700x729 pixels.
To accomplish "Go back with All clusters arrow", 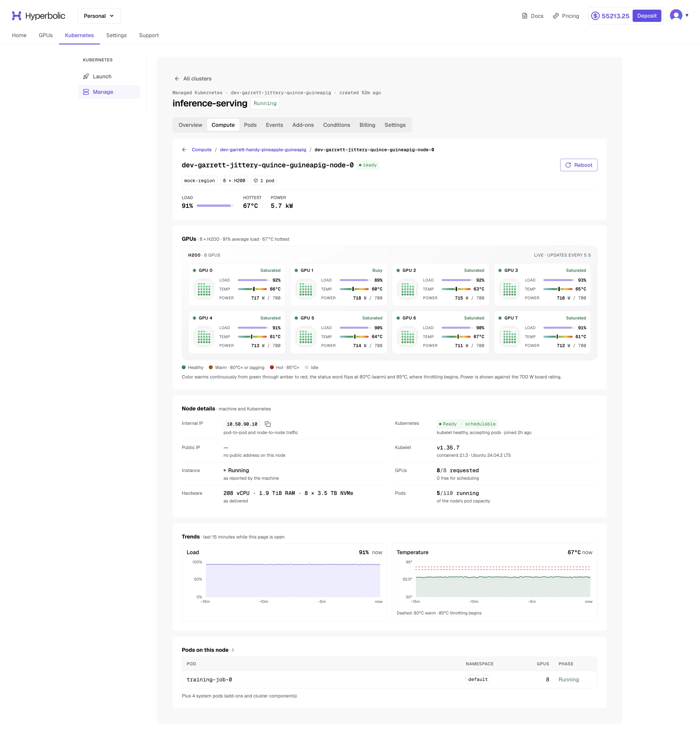I will tap(177, 79).
